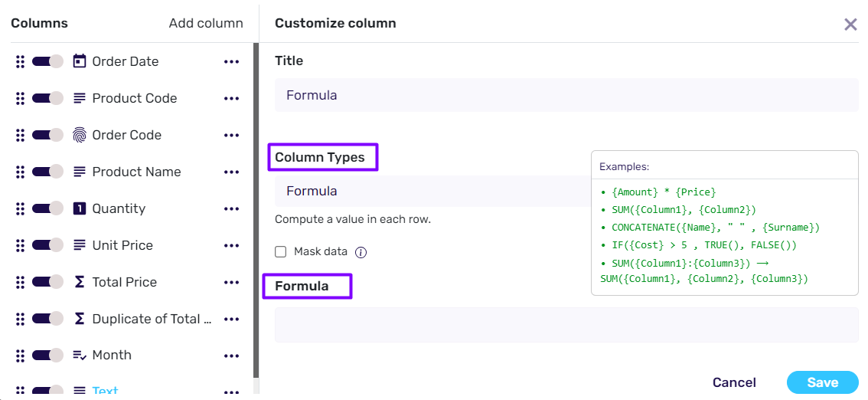Screen dimensions: 868x400
Task: Toggle the Quantity column switch off
Action: [47, 208]
